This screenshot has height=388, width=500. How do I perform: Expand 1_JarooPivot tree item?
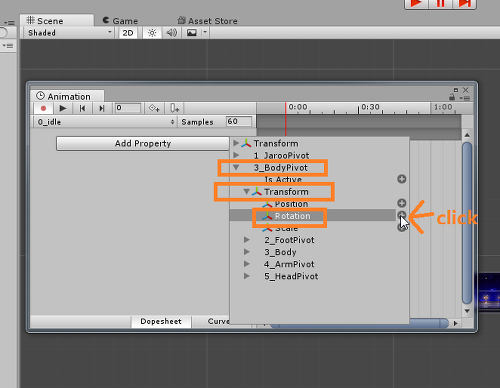tap(236, 155)
